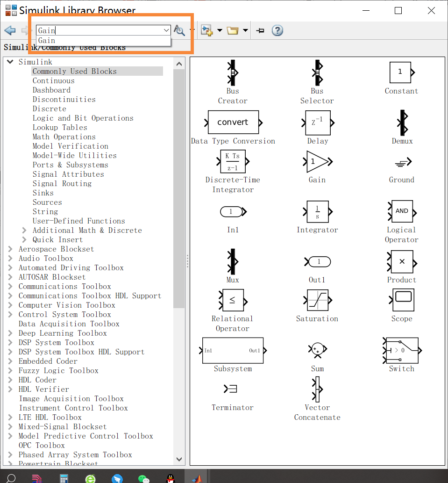Screen dimensions: 448x483
Task: Open the help question mark button
Action: (277, 30)
